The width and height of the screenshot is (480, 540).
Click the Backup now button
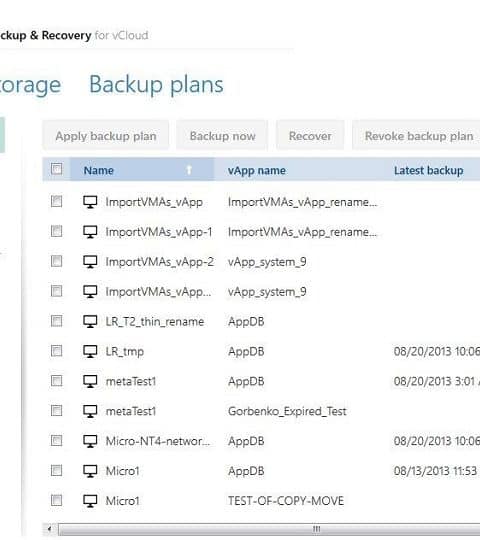[222, 135]
